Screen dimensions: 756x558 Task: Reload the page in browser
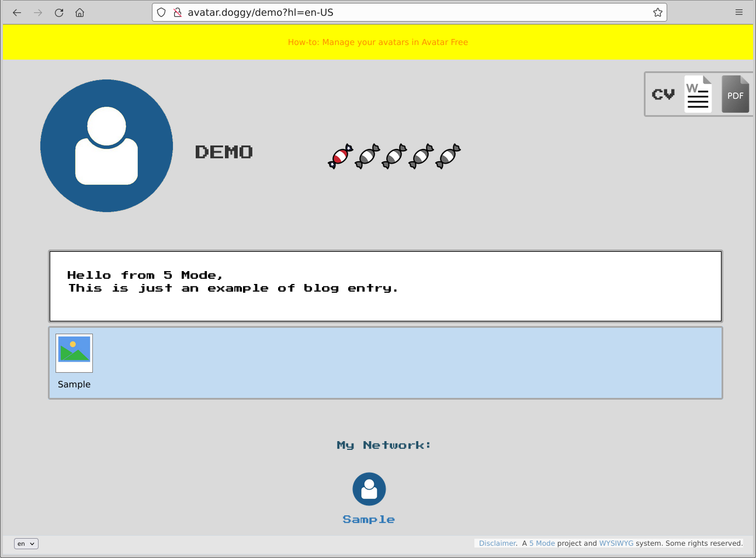pyautogui.click(x=59, y=12)
